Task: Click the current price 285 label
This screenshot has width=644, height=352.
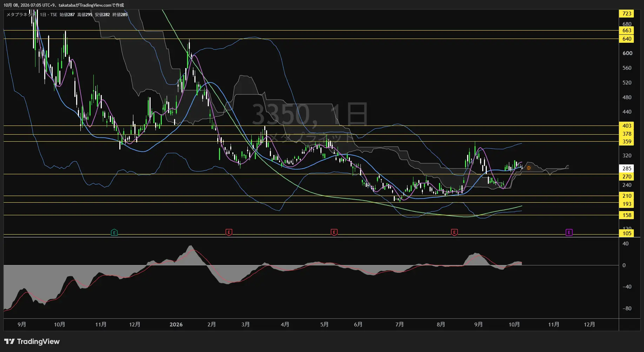Action: coord(627,169)
